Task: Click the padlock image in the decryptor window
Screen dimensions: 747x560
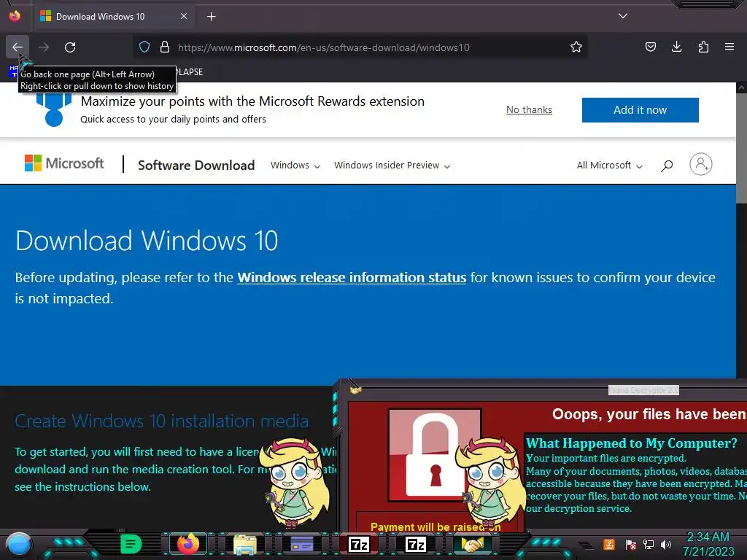Action: [435, 455]
